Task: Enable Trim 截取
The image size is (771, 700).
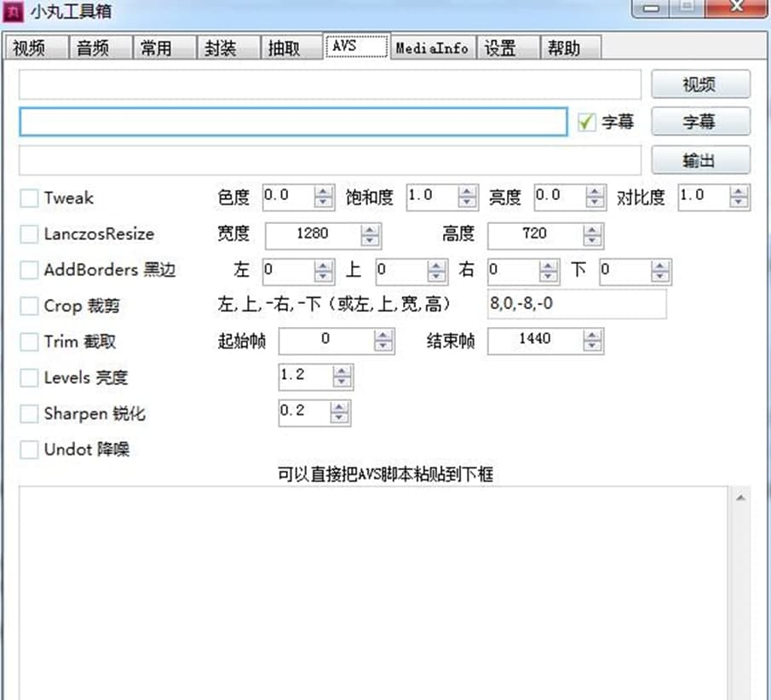Action: pyautogui.click(x=28, y=341)
